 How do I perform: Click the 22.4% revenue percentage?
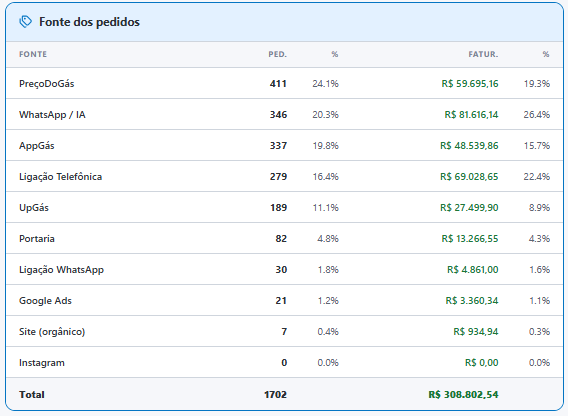pyautogui.click(x=536, y=177)
